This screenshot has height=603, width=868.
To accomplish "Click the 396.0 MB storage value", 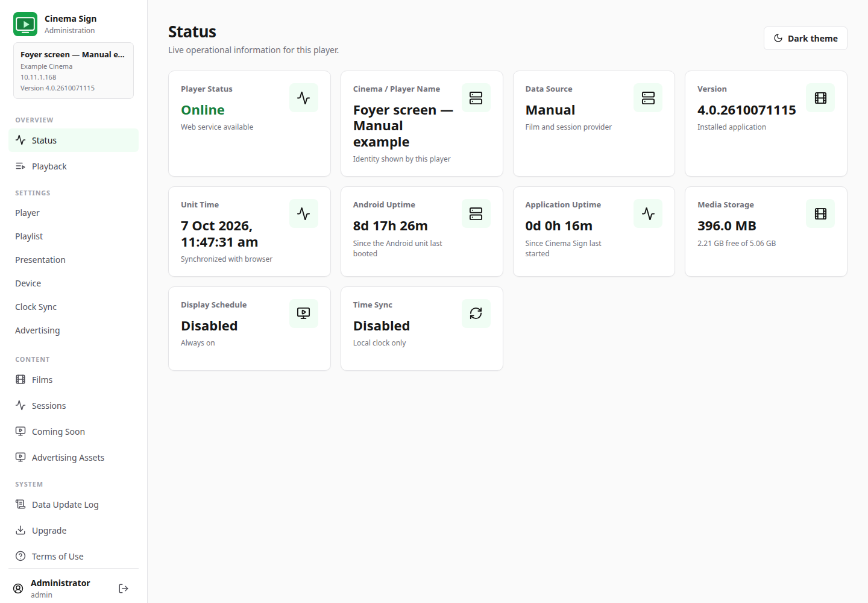I will [x=727, y=226].
